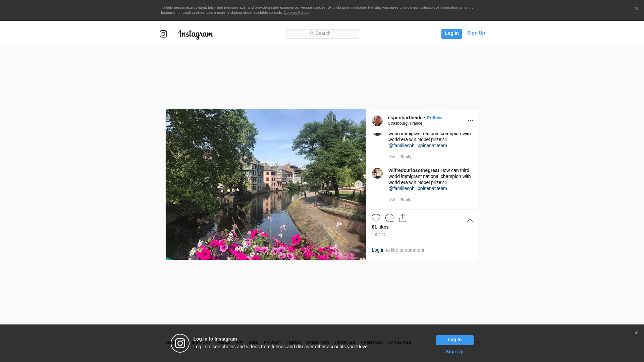Open Strasbourg, France location link
Screen dimensions: 644x362
pos(405,123)
